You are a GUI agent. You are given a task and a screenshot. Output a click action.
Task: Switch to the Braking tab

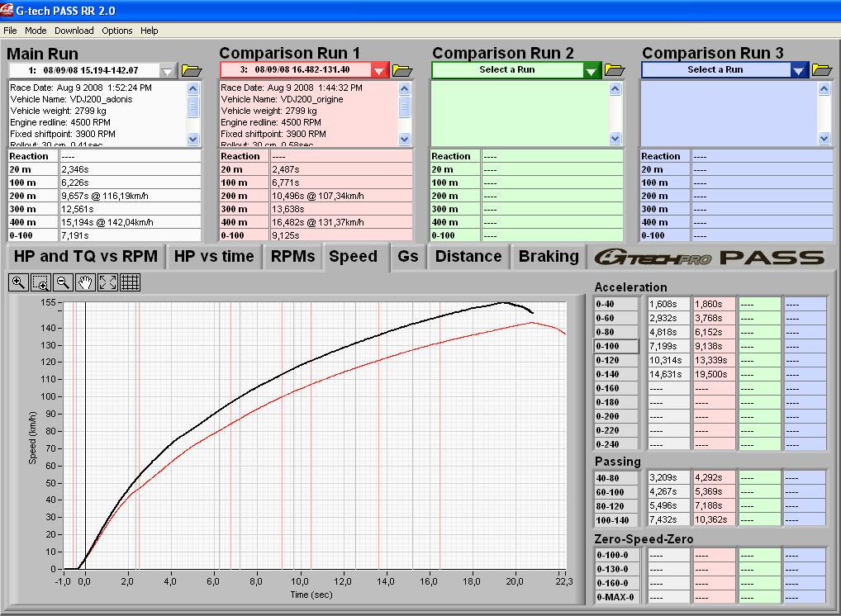(x=549, y=257)
